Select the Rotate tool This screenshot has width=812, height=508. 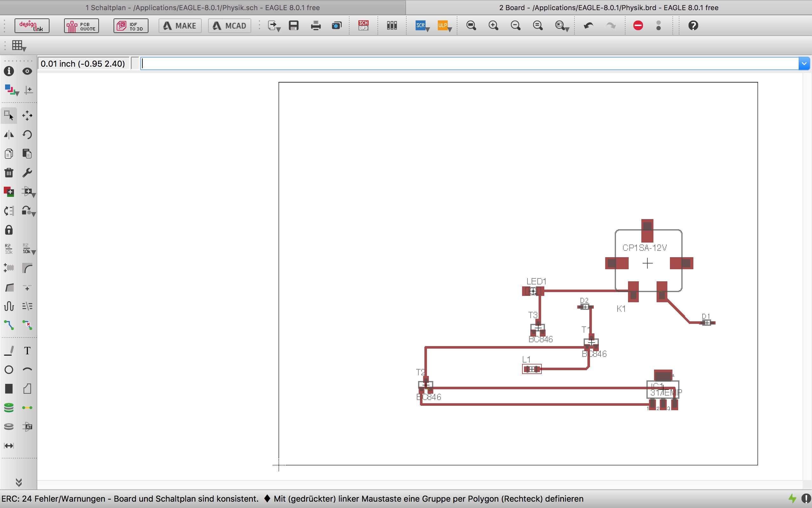pos(27,135)
